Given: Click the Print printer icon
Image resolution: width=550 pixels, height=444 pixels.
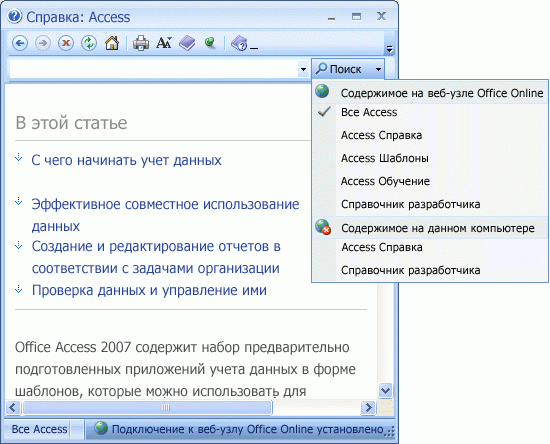Looking at the screenshot, I should [141, 43].
